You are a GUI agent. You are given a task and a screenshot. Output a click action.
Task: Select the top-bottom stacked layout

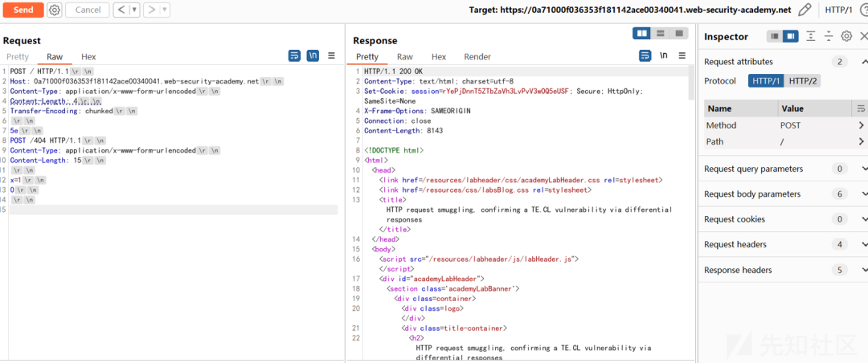(661, 33)
